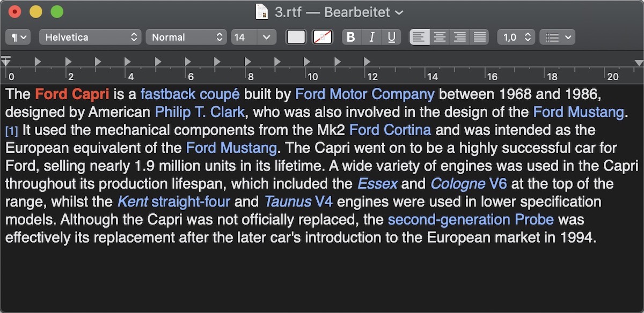Image resolution: width=644 pixels, height=313 pixels.
Task: Click the 3.rtf document title
Action: [x=289, y=12]
